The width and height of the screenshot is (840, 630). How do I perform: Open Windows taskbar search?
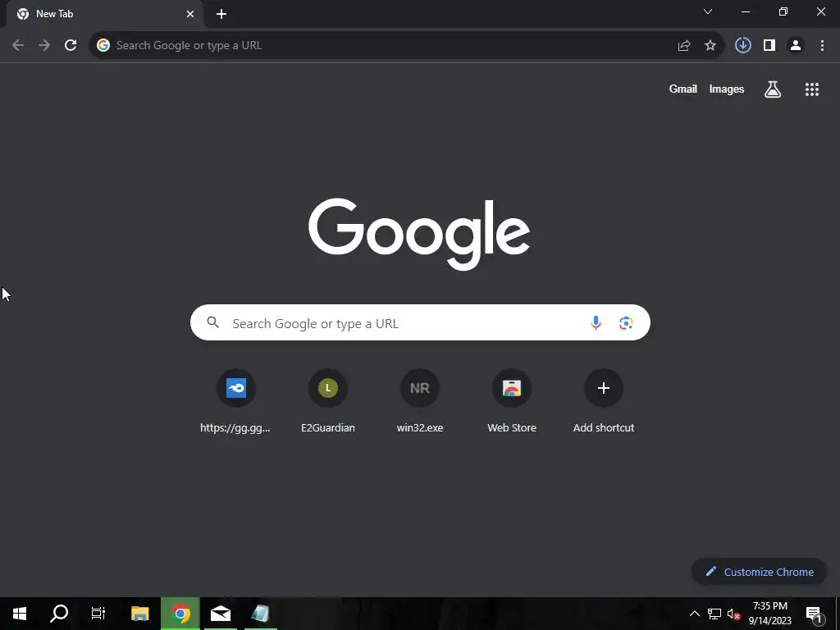point(59,614)
